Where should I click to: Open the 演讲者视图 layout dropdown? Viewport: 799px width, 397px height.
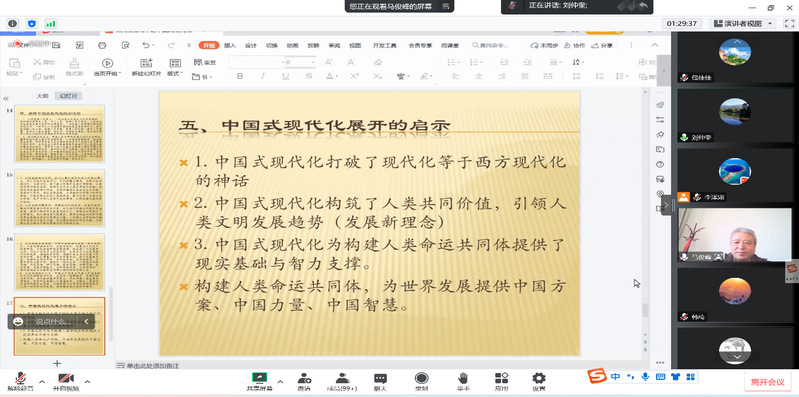point(743,23)
